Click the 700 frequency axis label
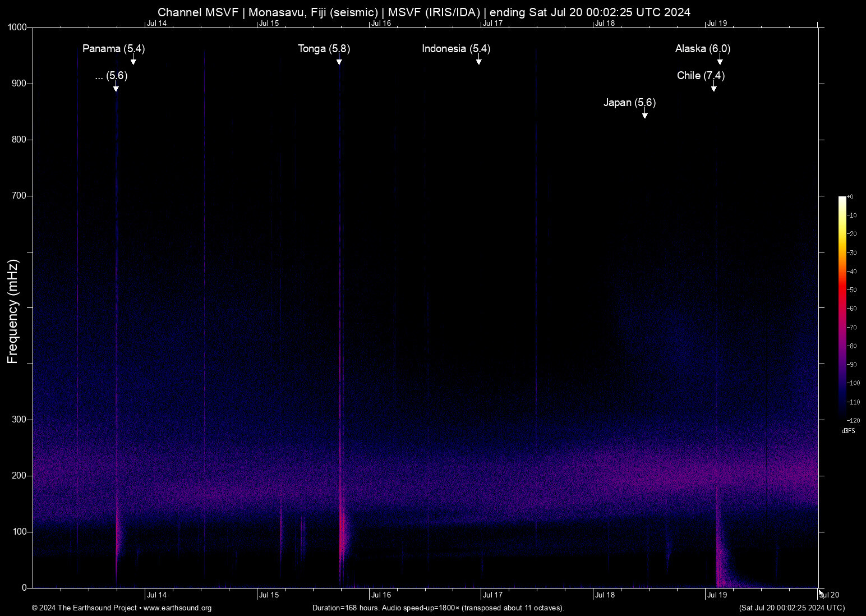The image size is (866, 616). click(20, 196)
